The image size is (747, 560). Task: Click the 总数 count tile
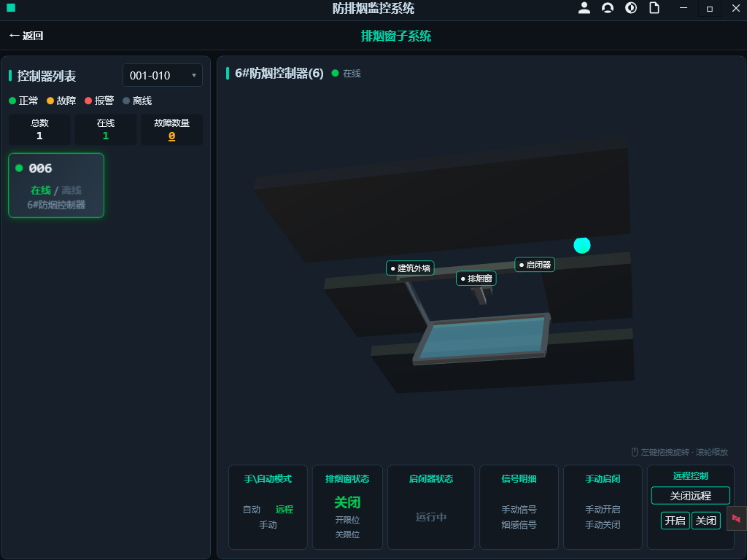click(x=39, y=130)
